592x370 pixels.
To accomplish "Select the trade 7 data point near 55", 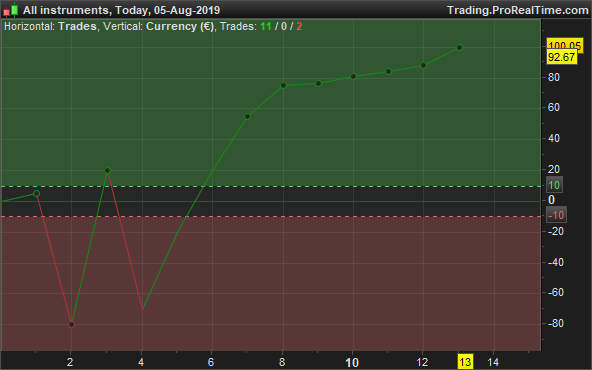I will (248, 116).
